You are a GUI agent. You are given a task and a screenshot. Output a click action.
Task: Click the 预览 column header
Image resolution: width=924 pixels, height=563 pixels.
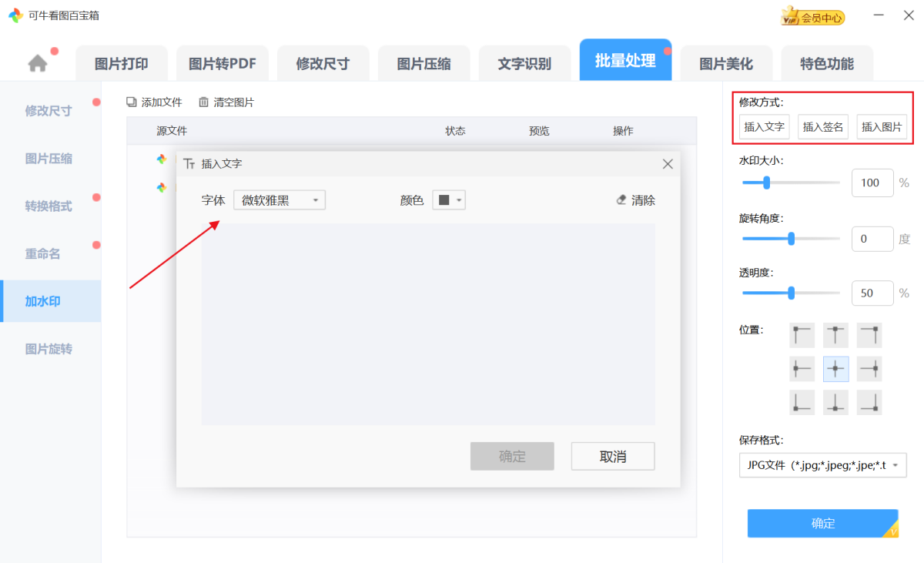pyautogui.click(x=539, y=131)
